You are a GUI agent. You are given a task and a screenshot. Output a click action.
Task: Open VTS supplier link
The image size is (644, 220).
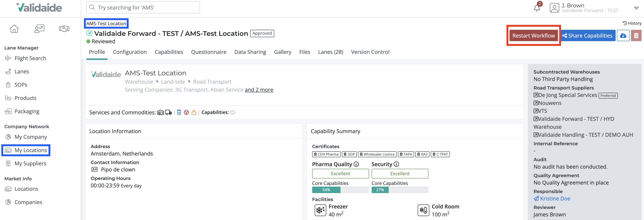(540, 111)
